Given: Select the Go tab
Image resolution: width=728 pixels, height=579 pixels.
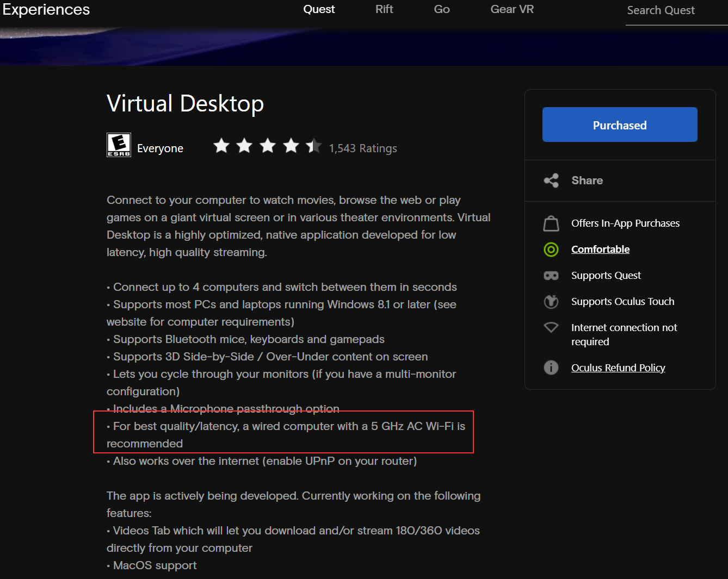Looking at the screenshot, I should click(x=442, y=9).
